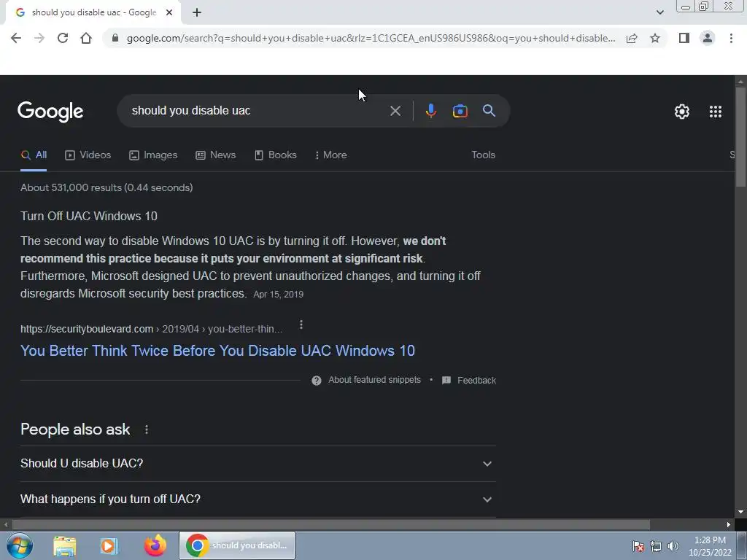Image resolution: width=747 pixels, height=560 pixels.
Task: Open a new browser tab
Action: pos(197,13)
